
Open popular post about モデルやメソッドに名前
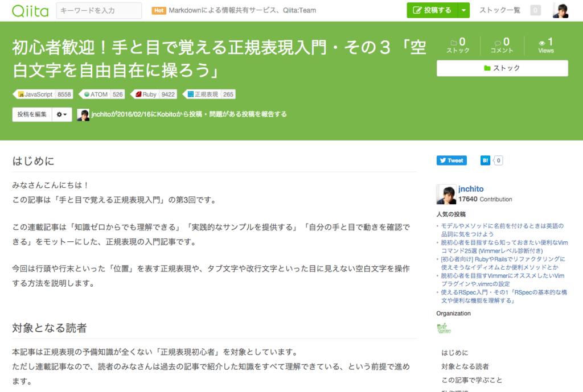tap(502, 230)
